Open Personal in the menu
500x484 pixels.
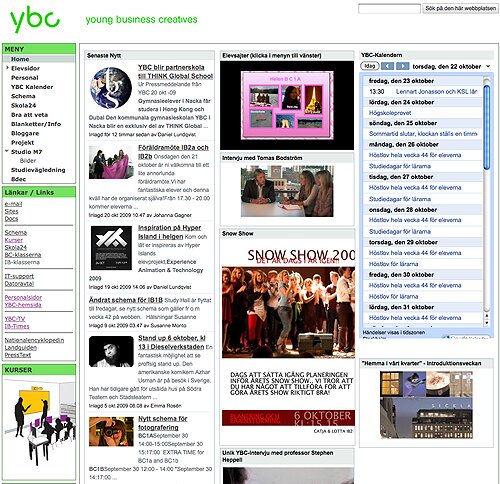coord(25,78)
